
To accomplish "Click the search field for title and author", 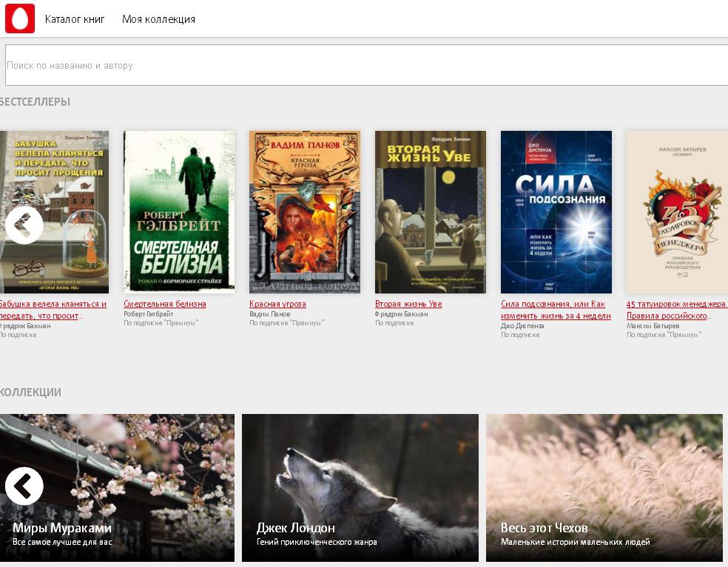I will coord(366,65).
